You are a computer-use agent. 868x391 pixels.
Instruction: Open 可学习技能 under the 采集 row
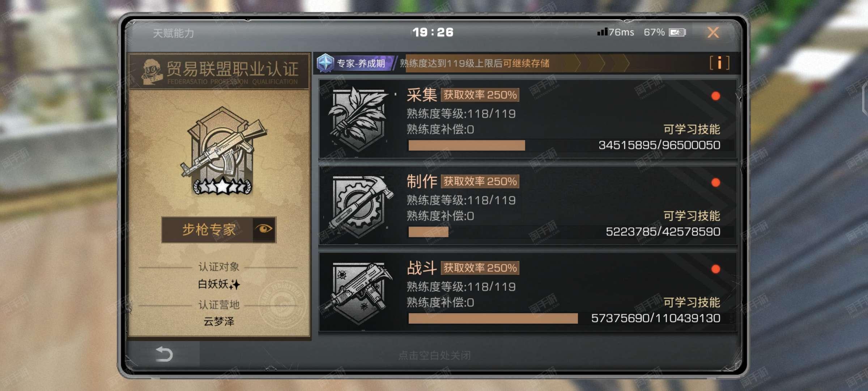click(692, 129)
